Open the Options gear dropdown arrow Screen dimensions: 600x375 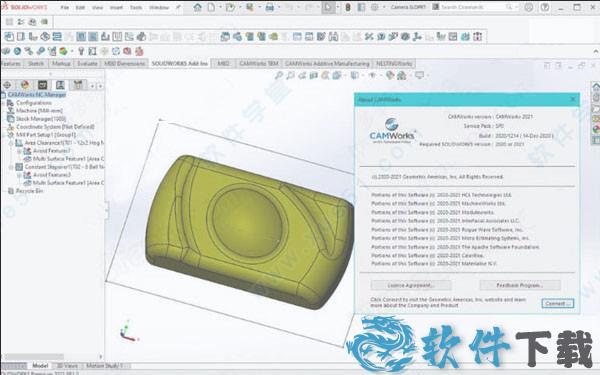[x=383, y=7]
